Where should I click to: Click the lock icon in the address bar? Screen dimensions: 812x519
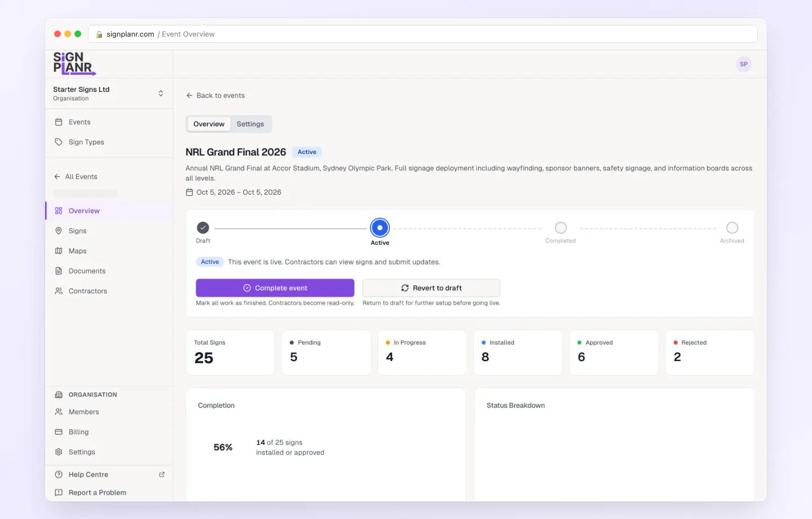tap(99, 34)
